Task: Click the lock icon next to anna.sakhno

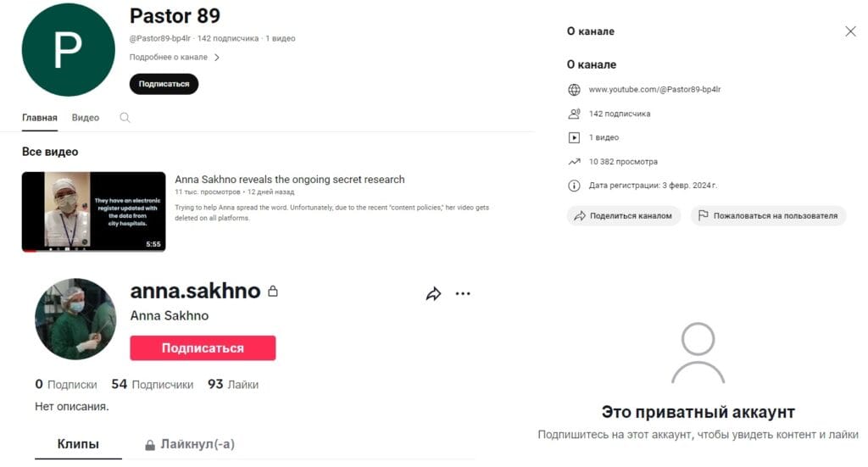Action: (x=273, y=291)
